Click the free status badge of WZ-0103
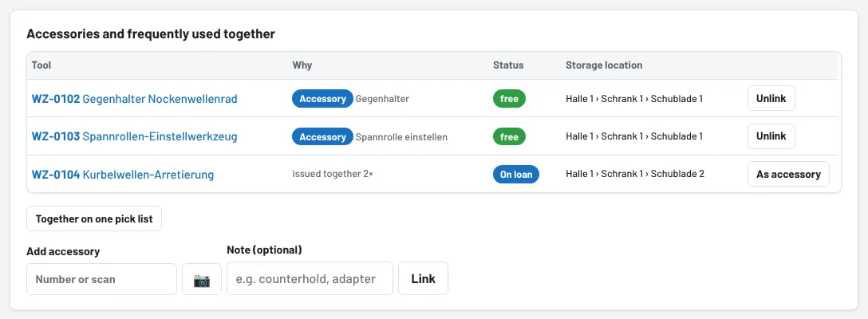Screen dimensions: 868x319 pyautogui.click(x=509, y=136)
